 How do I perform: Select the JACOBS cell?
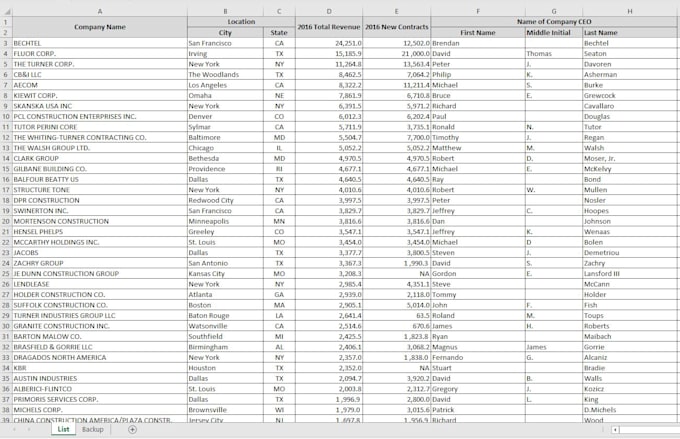point(100,253)
